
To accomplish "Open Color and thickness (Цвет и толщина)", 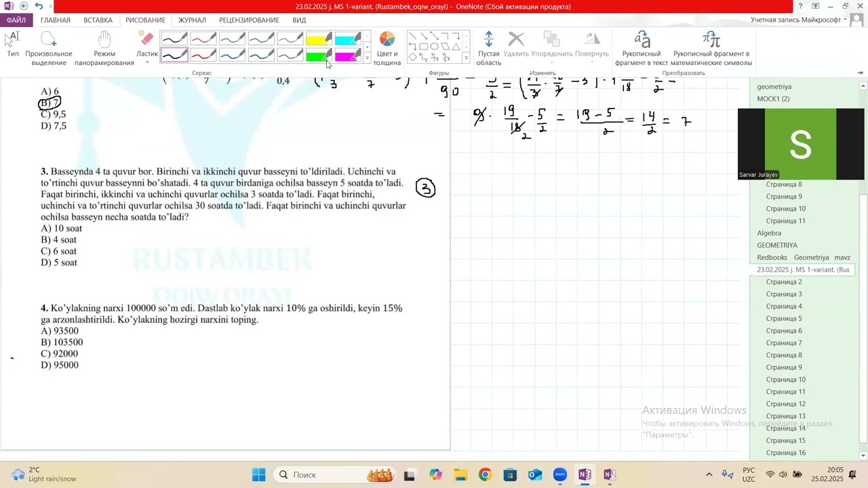I will [387, 48].
